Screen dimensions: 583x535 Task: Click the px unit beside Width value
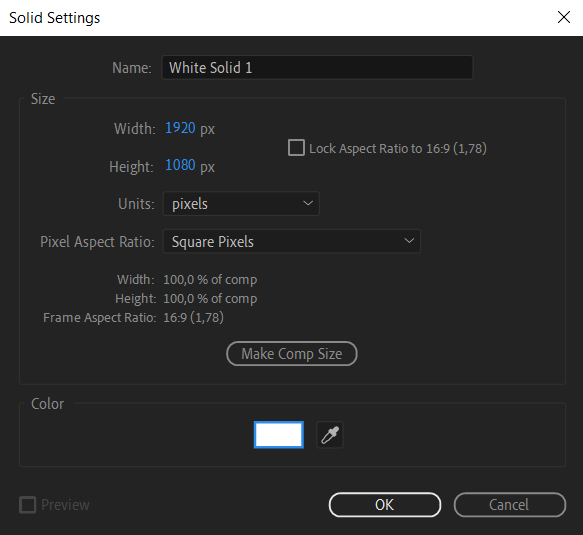[x=207, y=129]
